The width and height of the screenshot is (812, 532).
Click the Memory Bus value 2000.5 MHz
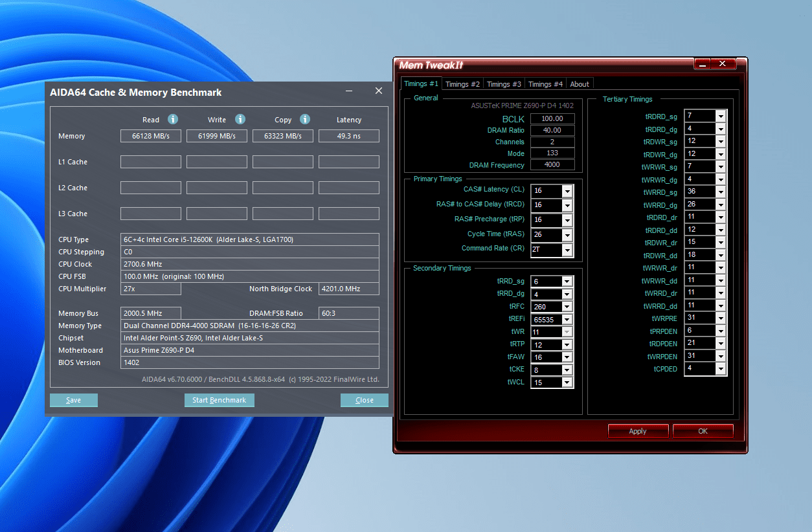tap(151, 313)
